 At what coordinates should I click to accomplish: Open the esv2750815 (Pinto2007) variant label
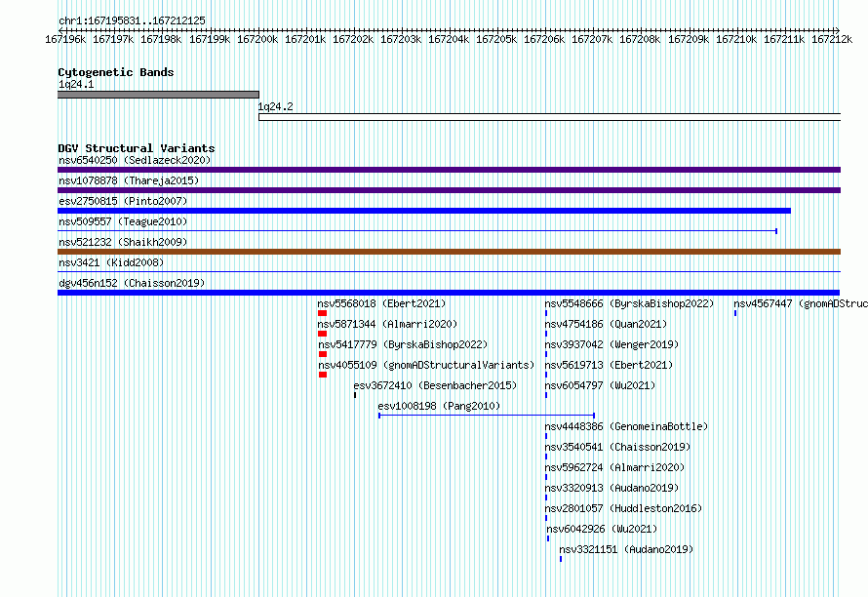[x=123, y=201]
